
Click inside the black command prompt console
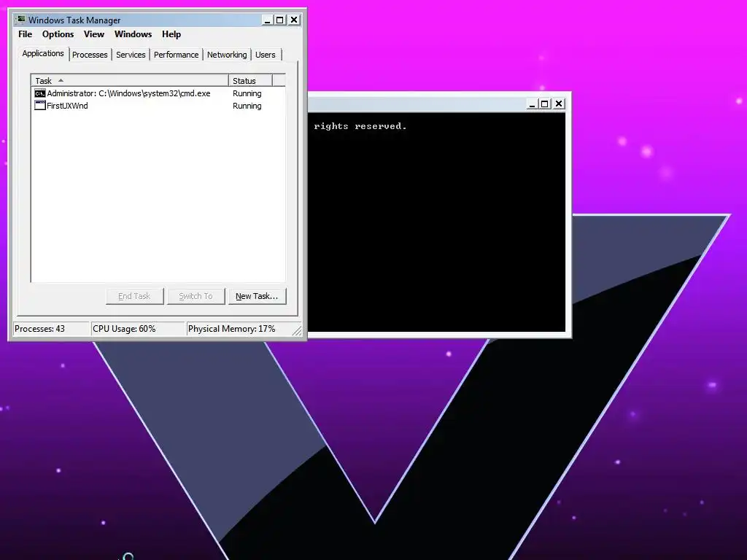coord(436,222)
